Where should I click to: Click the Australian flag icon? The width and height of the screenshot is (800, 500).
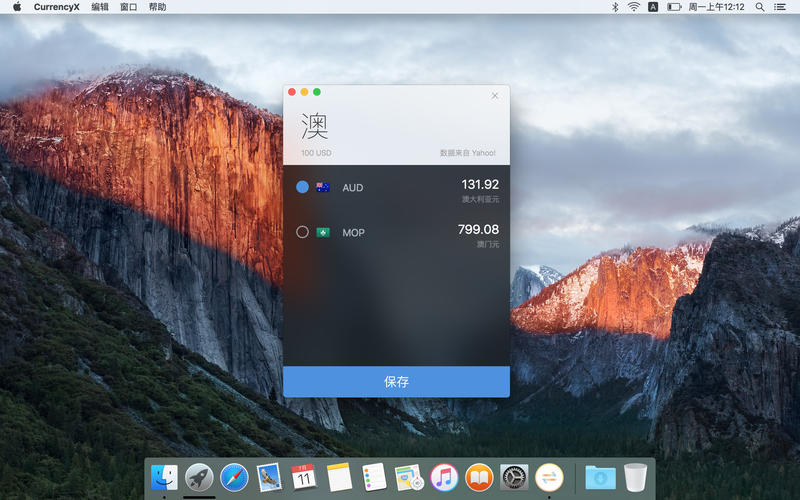click(x=322, y=187)
